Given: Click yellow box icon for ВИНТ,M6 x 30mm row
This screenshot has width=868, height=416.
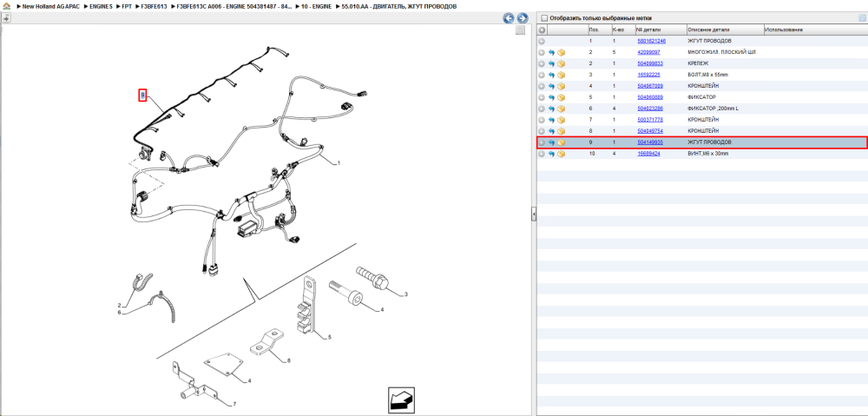Looking at the screenshot, I should 562,154.
